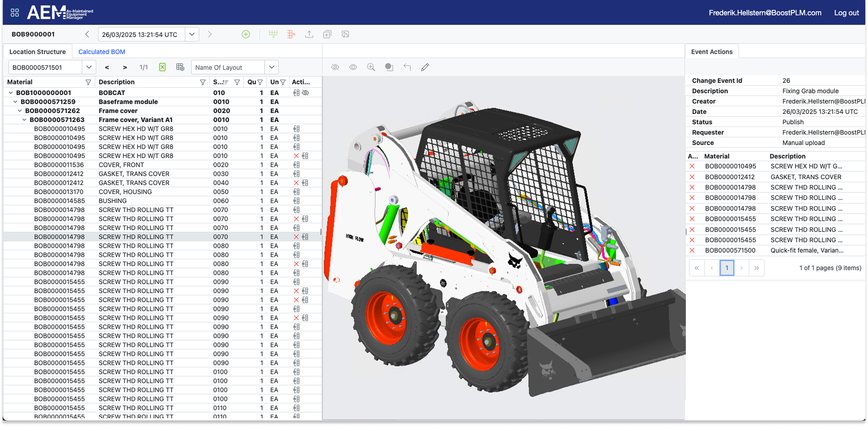This screenshot has width=868, height=426.
Task: Click 'Fixing Grab module' description value
Action: [x=810, y=91]
